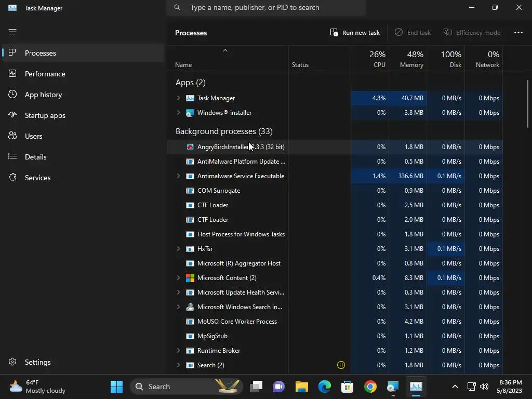Expand the Task Manager app row
Viewport: 532px width, 399px height.
[179, 98]
